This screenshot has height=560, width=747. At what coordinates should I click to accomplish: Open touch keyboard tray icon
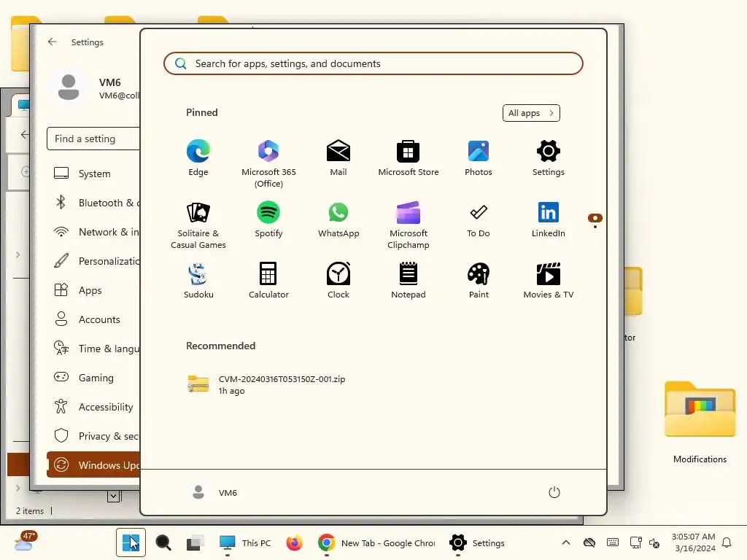pos(613,542)
